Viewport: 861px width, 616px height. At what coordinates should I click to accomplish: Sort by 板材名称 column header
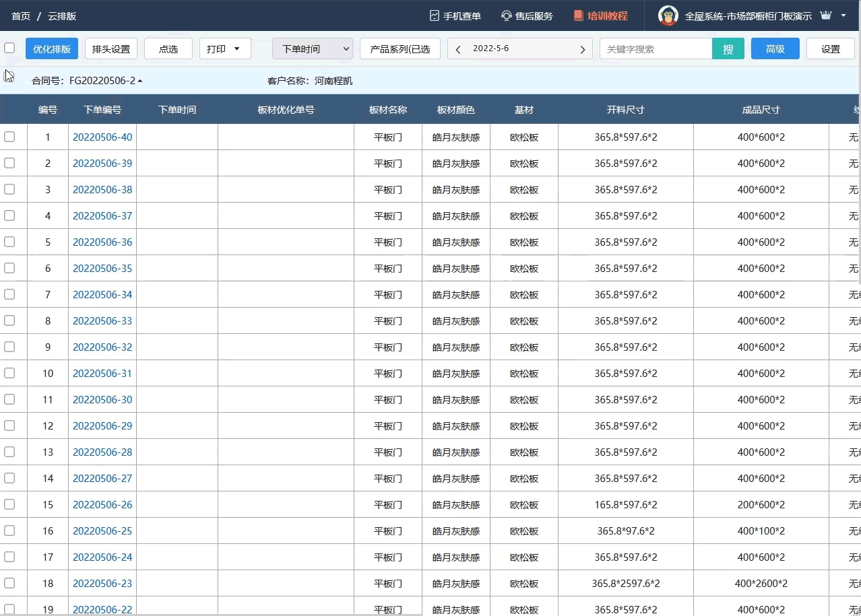pos(388,110)
